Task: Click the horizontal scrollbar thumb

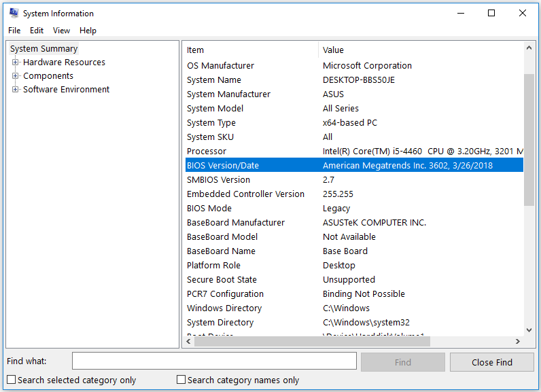Action: pyautogui.click(x=312, y=341)
